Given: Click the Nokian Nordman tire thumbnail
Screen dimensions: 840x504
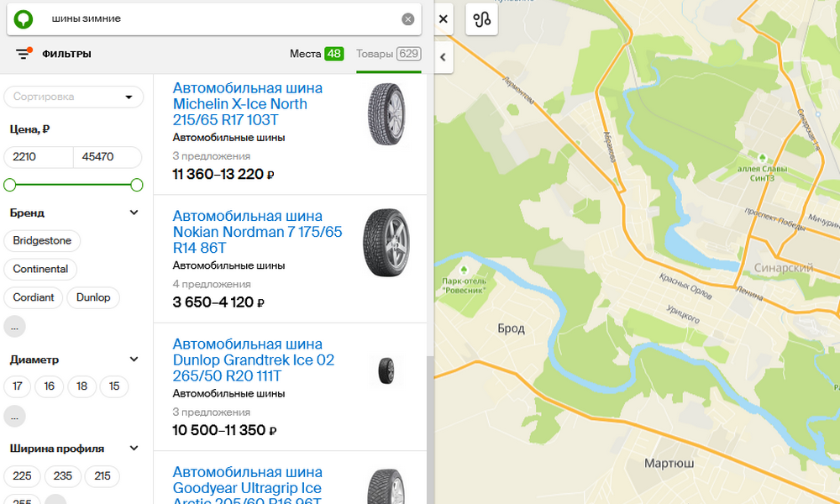Looking at the screenshot, I should 386,243.
